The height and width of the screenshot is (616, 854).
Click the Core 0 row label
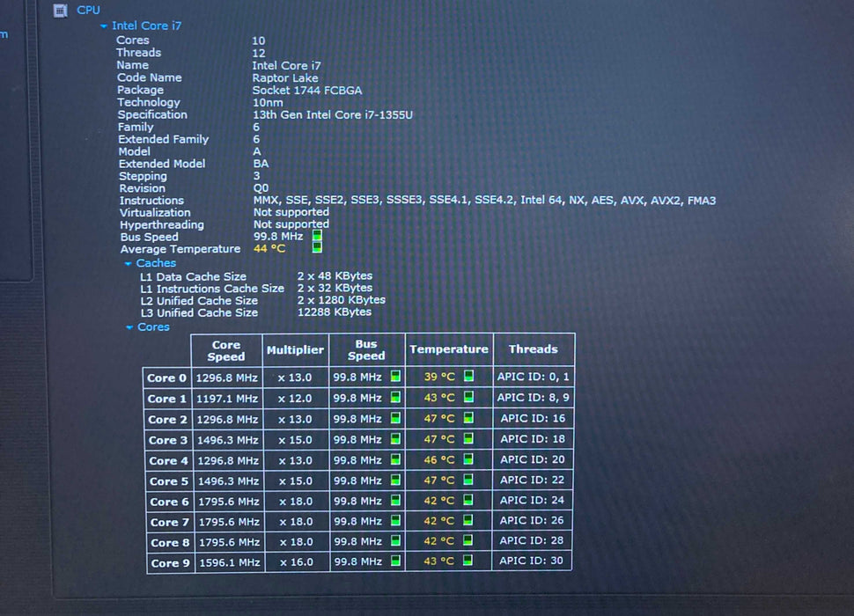click(166, 378)
